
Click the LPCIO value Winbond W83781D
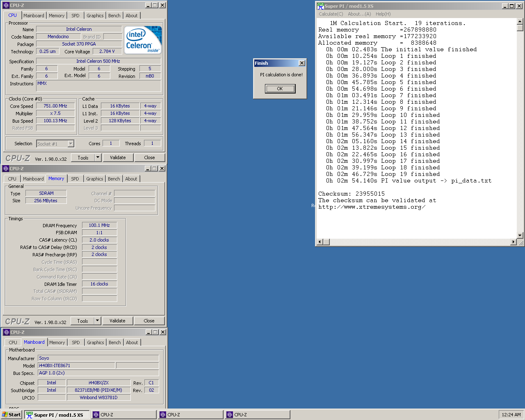(98, 397)
